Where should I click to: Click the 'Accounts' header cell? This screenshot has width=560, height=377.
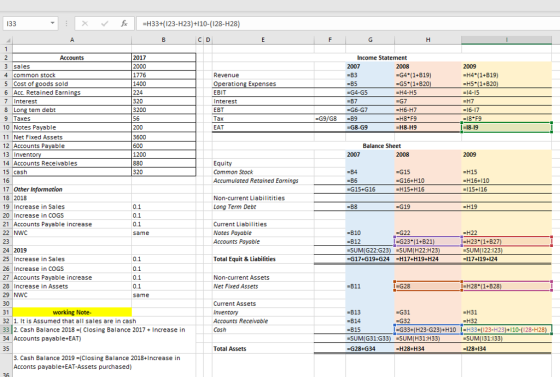pos(72,57)
